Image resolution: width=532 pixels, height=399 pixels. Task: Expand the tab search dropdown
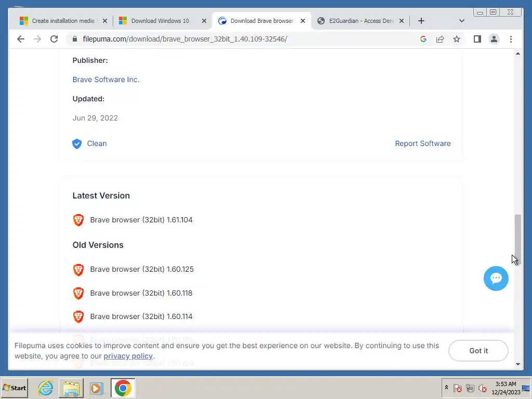click(x=462, y=21)
